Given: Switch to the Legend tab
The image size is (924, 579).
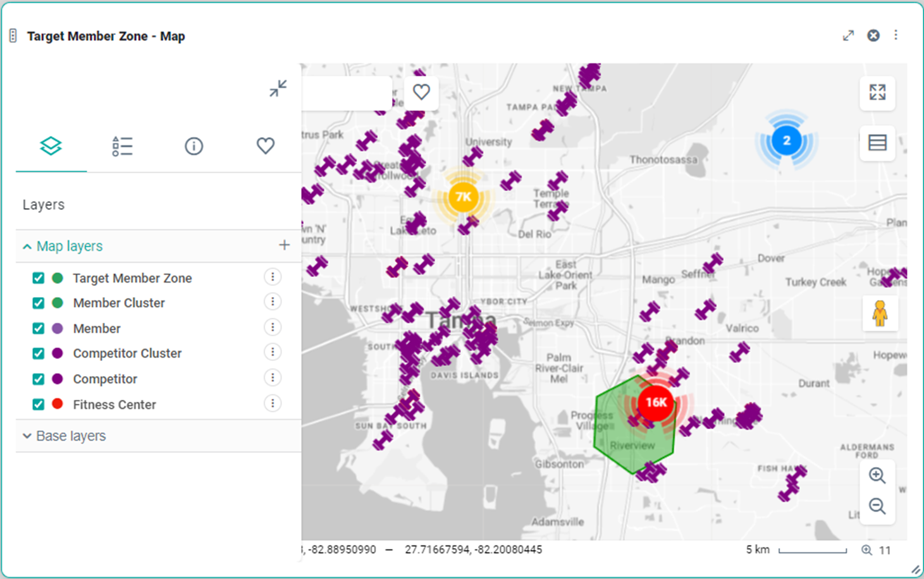Looking at the screenshot, I should [x=122, y=146].
